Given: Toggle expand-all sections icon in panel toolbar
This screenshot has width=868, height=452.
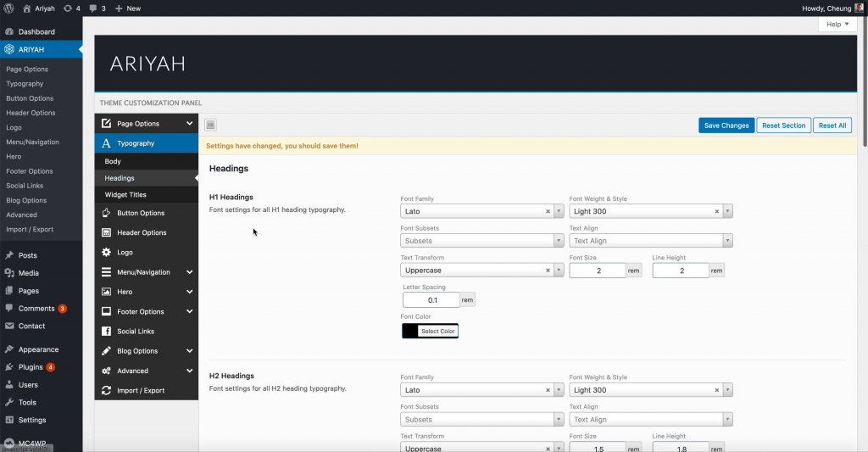Looking at the screenshot, I should point(210,126).
